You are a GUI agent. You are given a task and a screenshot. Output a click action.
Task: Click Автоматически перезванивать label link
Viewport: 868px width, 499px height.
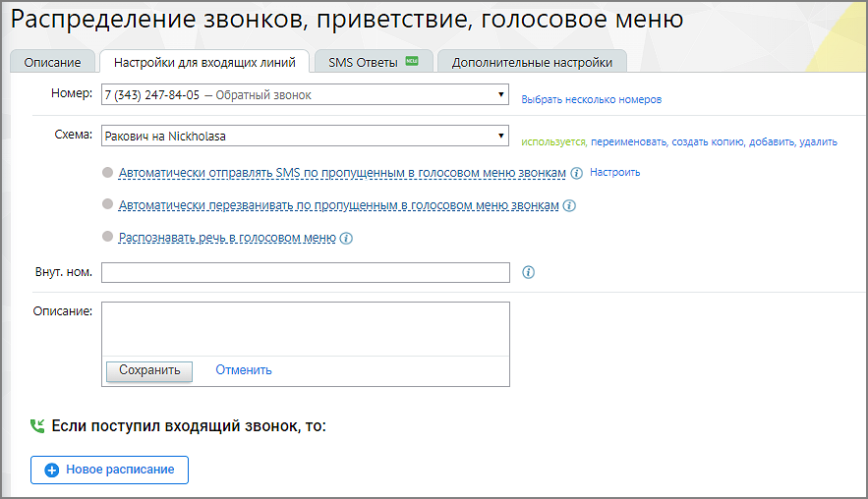pos(339,205)
